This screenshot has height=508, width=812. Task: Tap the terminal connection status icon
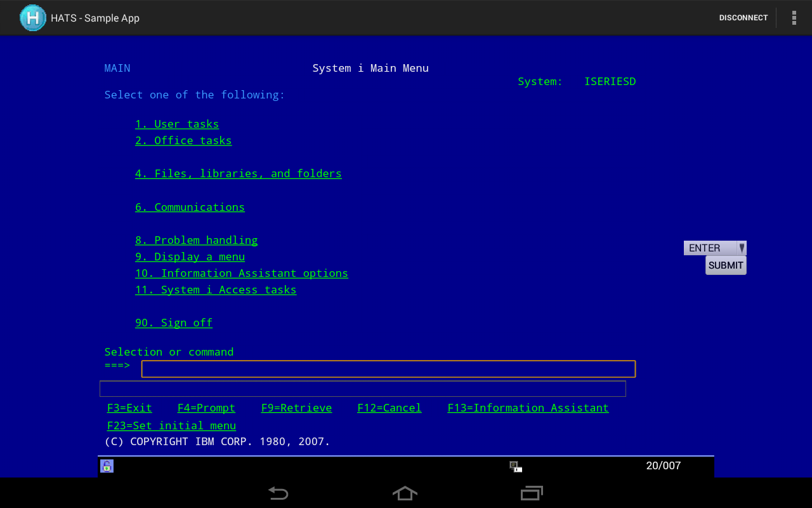tap(516, 467)
